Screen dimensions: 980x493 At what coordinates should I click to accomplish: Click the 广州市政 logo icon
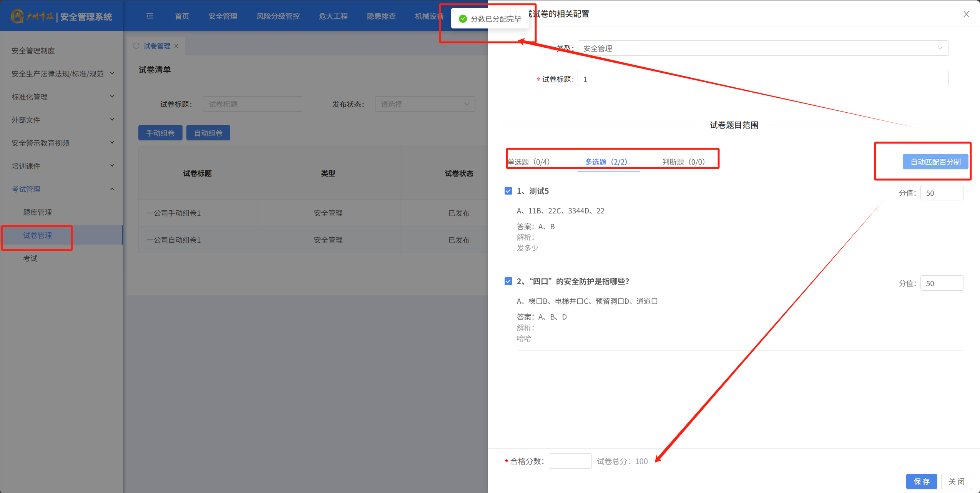pos(17,16)
